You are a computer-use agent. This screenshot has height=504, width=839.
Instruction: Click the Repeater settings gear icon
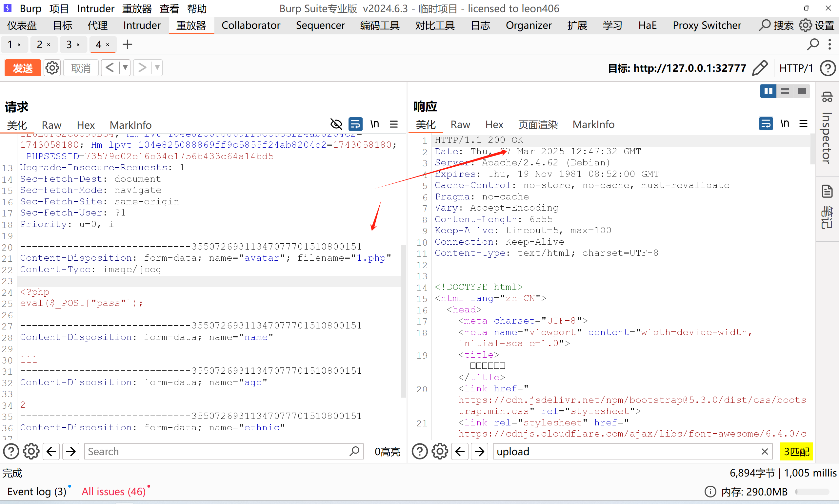pos(52,68)
